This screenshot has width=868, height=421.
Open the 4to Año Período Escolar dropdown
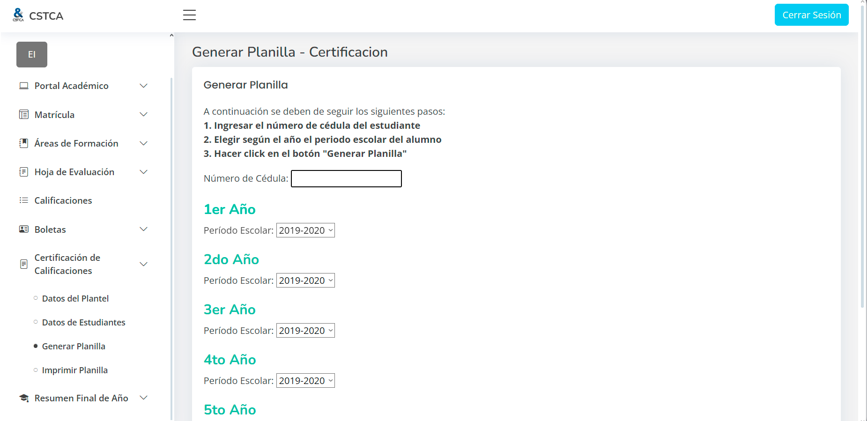coord(305,381)
